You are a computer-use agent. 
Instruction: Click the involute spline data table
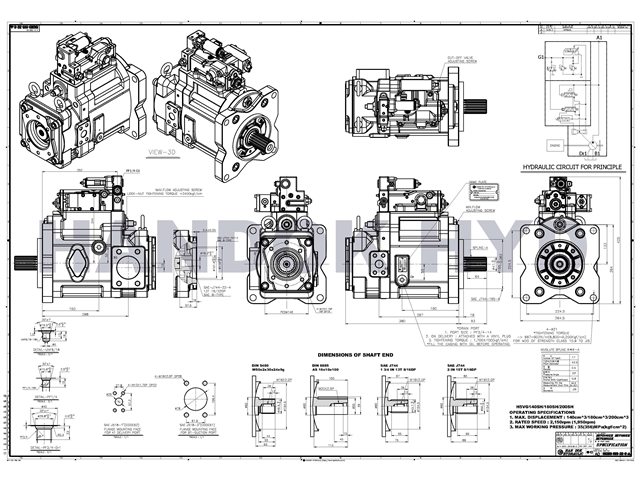pos(560,373)
